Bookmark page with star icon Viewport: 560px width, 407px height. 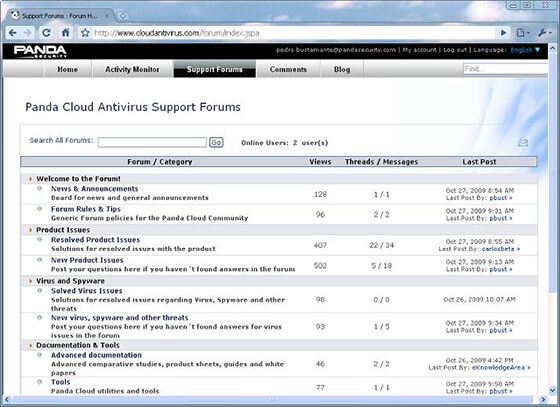tap(85, 33)
